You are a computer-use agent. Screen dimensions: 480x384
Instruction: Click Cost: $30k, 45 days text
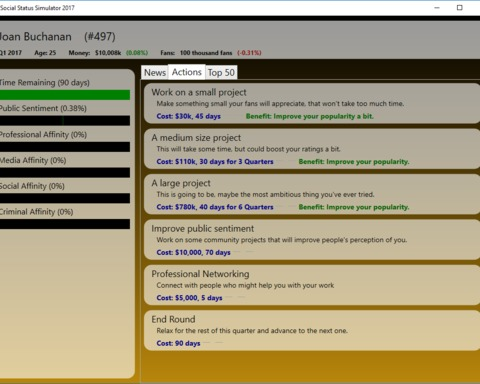(189, 116)
